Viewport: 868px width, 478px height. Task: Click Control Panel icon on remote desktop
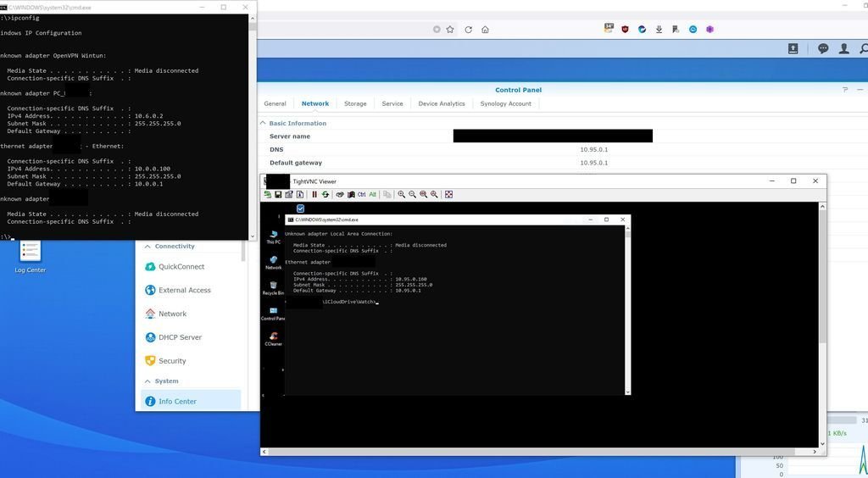coord(274,313)
